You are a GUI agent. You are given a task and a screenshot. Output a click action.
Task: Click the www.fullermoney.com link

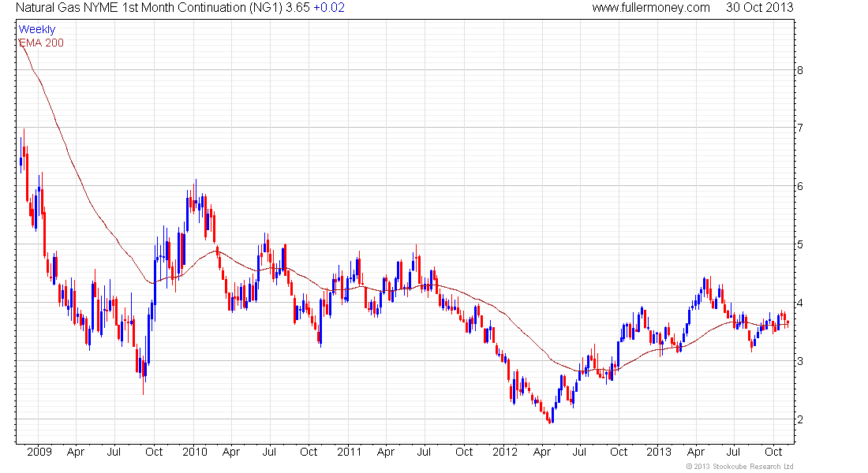pyautogui.click(x=651, y=8)
